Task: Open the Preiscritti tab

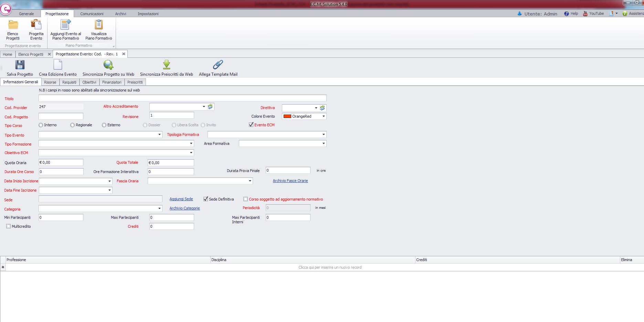Action: point(135,82)
